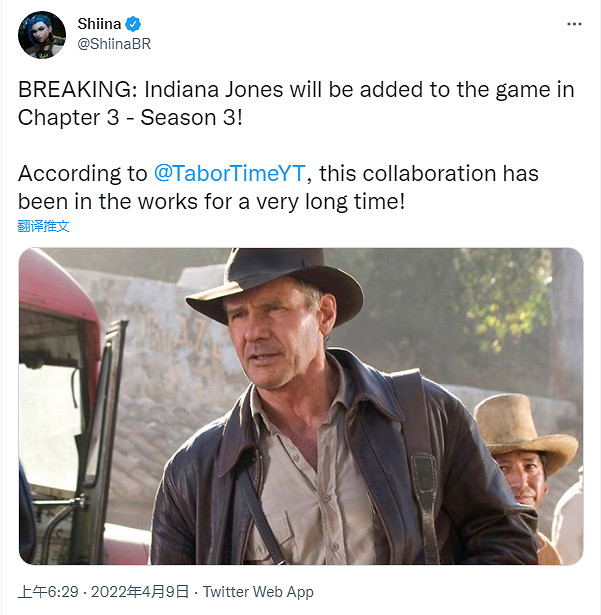Click the green tree foliage in the photo
Viewport: 601px width, 615px height.
[x=504, y=298]
